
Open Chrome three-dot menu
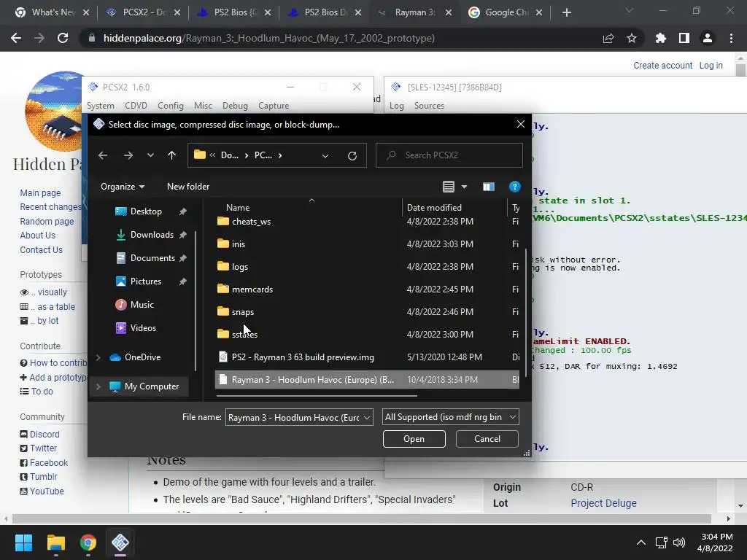click(x=731, y=38)
